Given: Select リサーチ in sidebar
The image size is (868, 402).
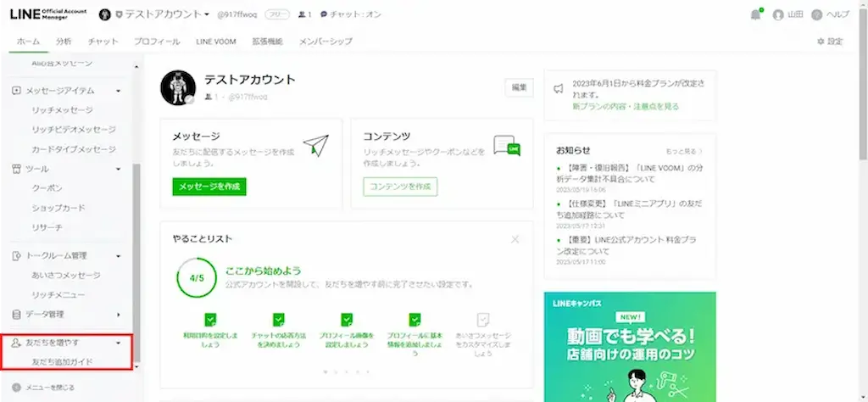Looking at the screenshot, I should [47, 227].
